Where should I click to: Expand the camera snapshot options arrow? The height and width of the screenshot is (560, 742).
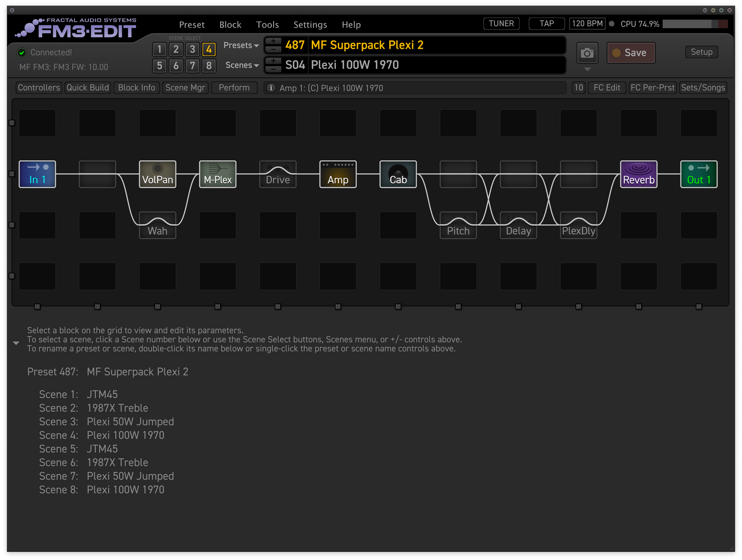coord(587,68)
